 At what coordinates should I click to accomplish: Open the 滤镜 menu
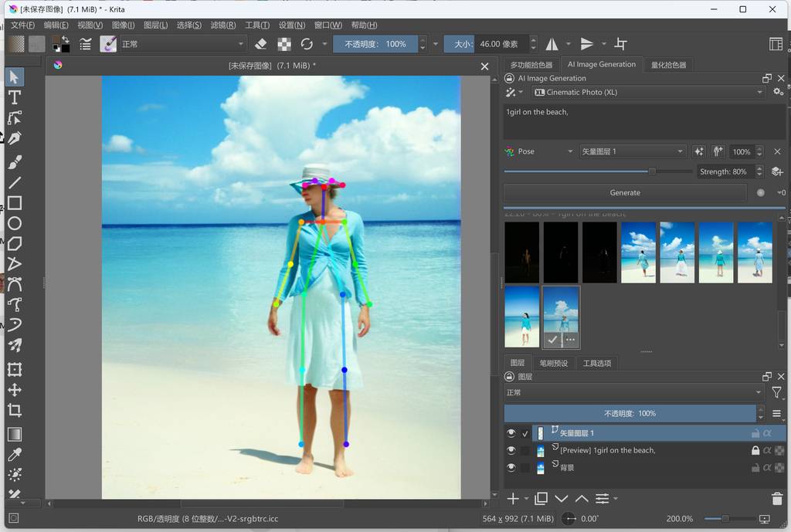[222, 25]
